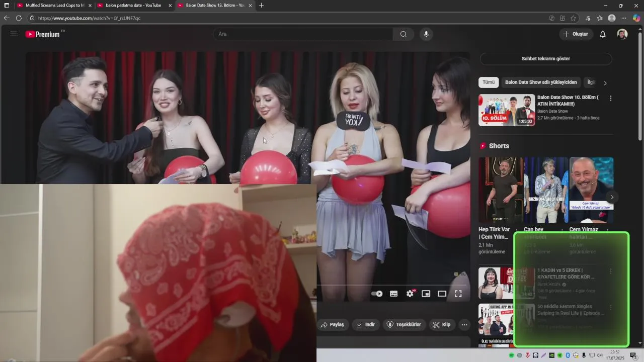Open options menu for 10. Bölüm video
Viewport: 644px width, 362px height.
(x=611, y=99)
